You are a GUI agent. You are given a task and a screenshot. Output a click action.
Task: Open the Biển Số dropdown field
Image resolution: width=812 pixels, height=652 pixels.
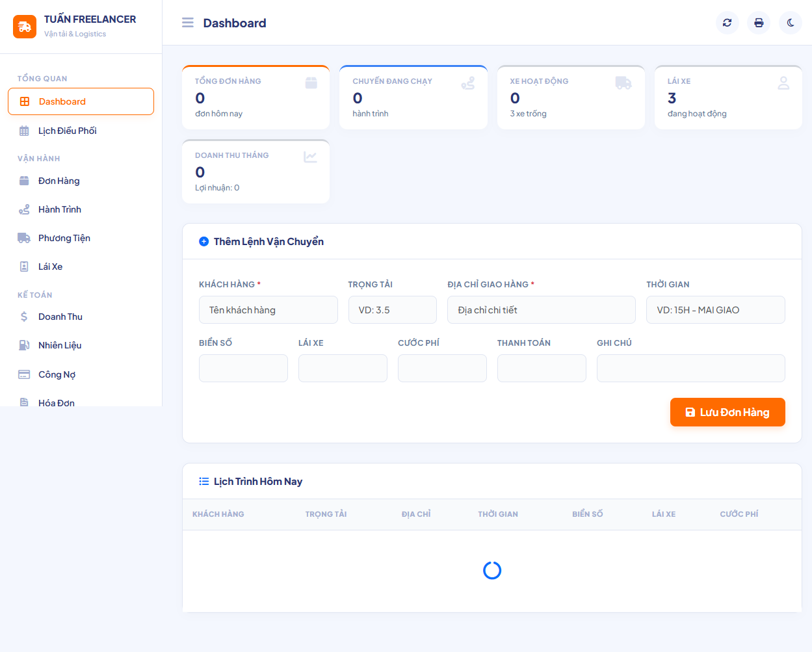click(x=243, y=368)
